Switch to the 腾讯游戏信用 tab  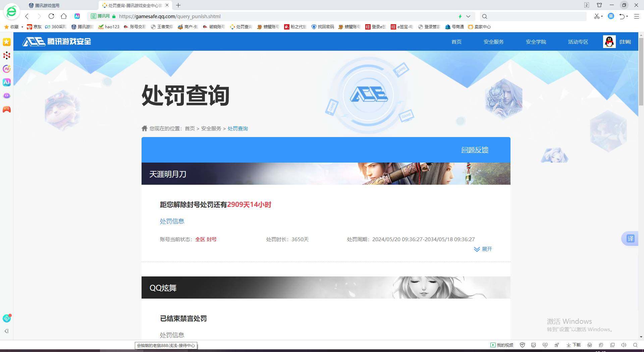click(47, 5)
